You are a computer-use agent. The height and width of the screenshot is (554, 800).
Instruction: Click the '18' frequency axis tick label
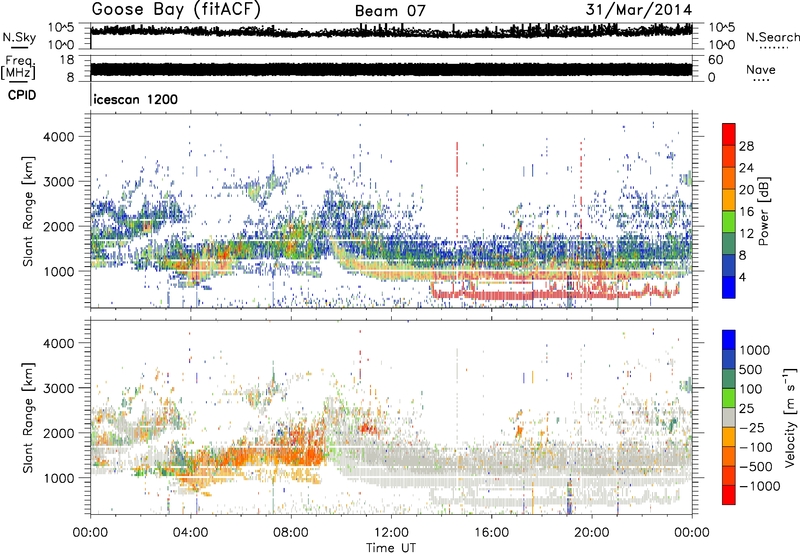coord(67,60)
